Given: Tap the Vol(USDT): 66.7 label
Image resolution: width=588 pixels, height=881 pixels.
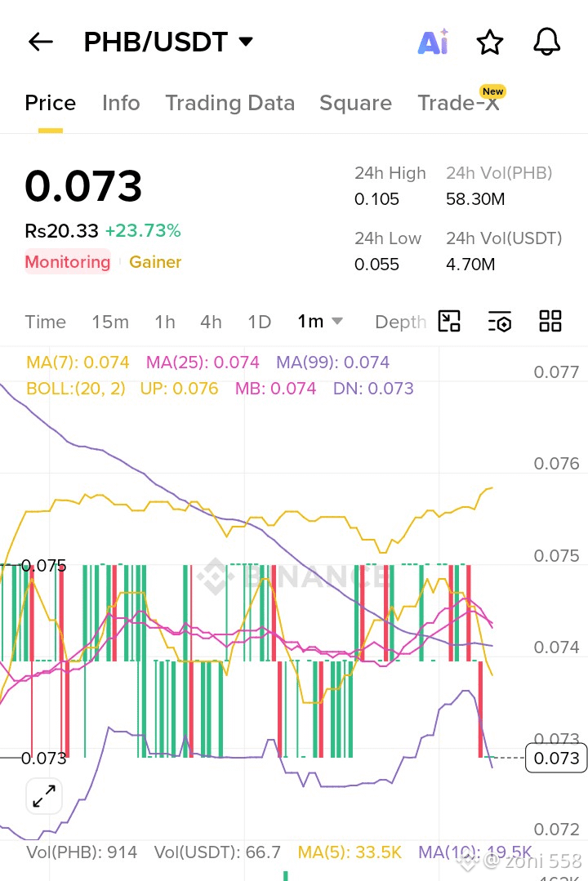Looking at the screenshot, I should point(217,852).
